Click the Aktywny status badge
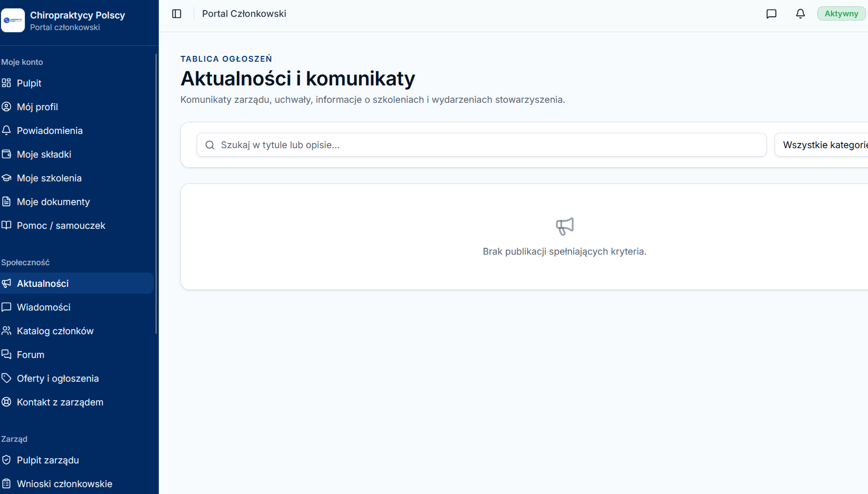 pos(842,14)
